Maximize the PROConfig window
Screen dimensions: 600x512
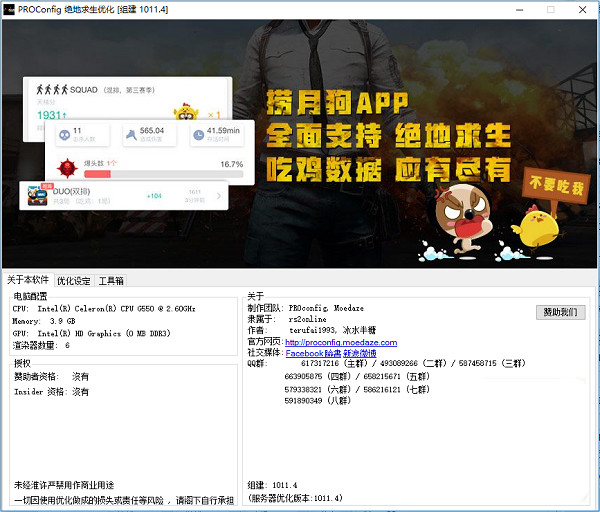click(551, 10)
